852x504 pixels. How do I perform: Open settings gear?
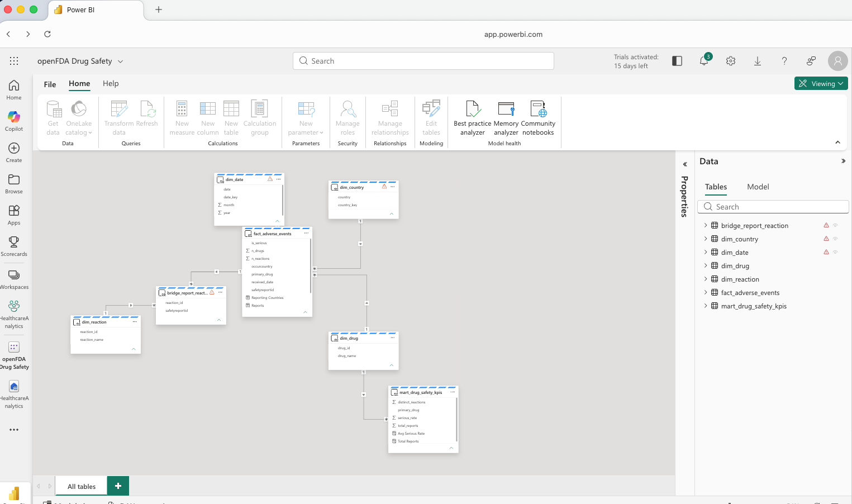(x=731, y=61)
